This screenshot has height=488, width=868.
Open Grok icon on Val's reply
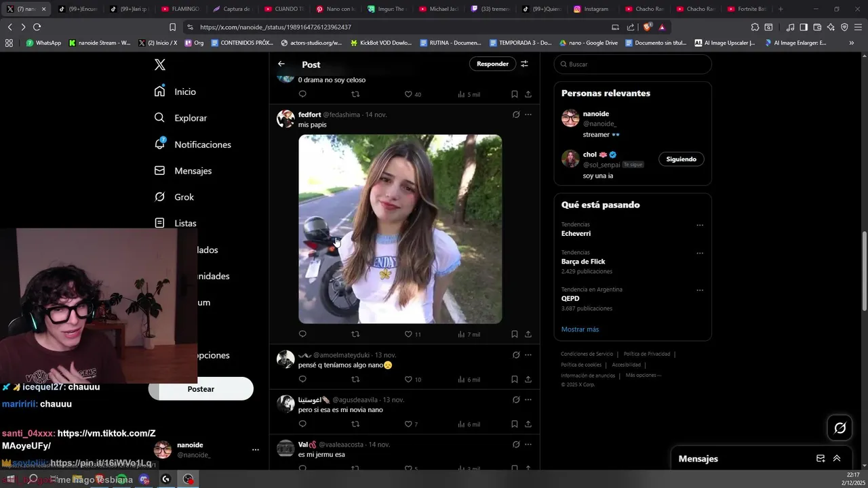[x=516, y=444]
